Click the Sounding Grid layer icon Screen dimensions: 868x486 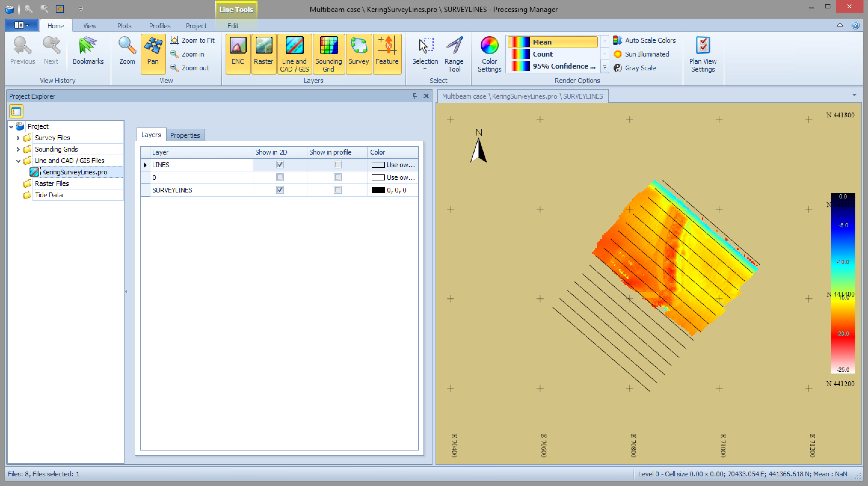pyautogui.click(x=328, y=53)
